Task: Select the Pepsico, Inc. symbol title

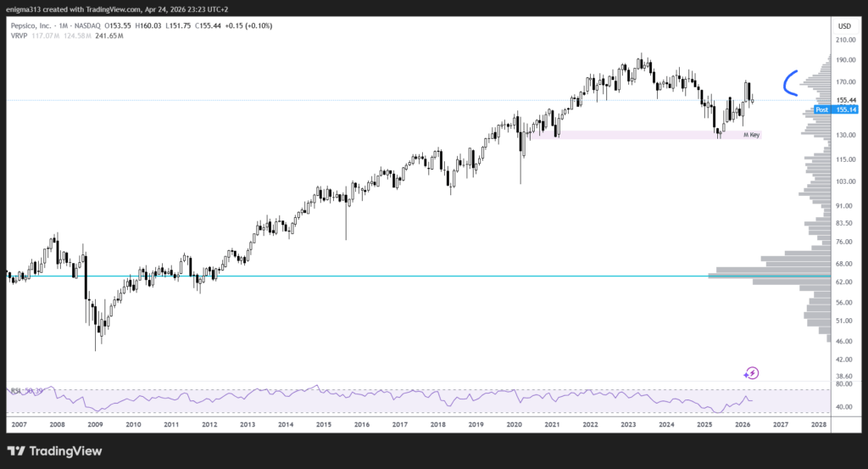Action: 31,25
